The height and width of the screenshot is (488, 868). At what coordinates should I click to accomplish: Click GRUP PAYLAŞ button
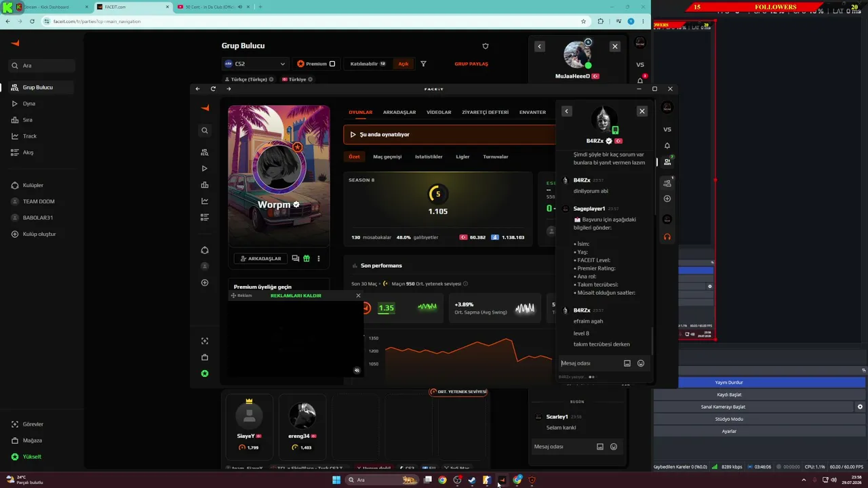coord(471,64)
